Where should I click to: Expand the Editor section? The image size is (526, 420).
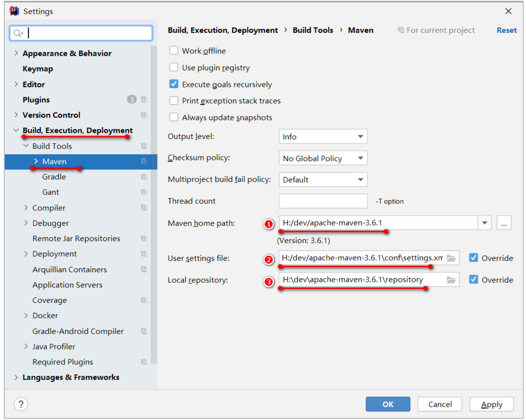[16, 84]
